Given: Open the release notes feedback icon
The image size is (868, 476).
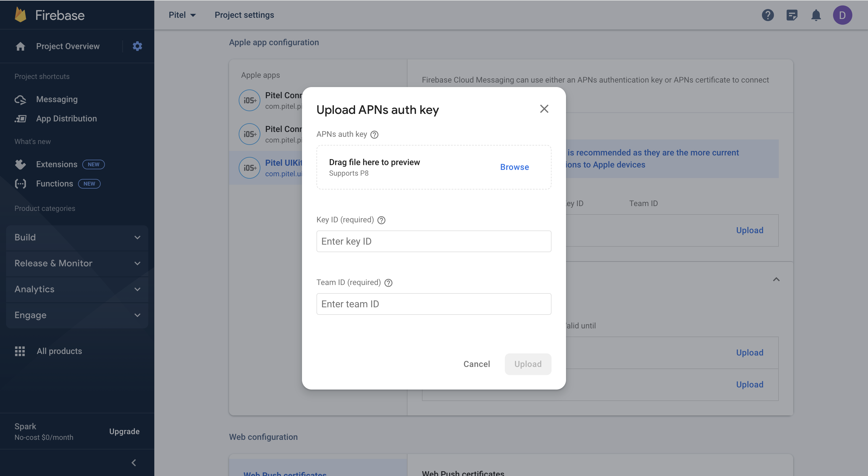Looking at the screenshot, I should pos(792,15).
